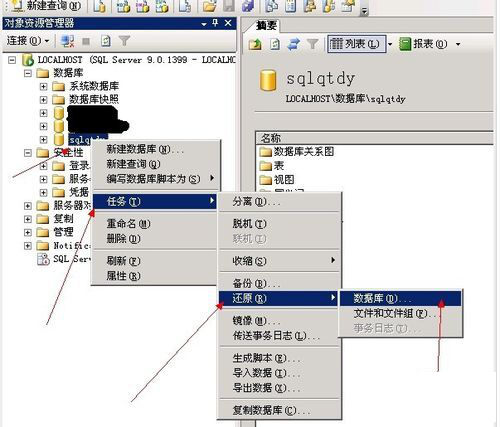The width and height of the screenshot is (500, 427).
Task: Choose 重命名(M) from context menu
Action: point(155,224)
